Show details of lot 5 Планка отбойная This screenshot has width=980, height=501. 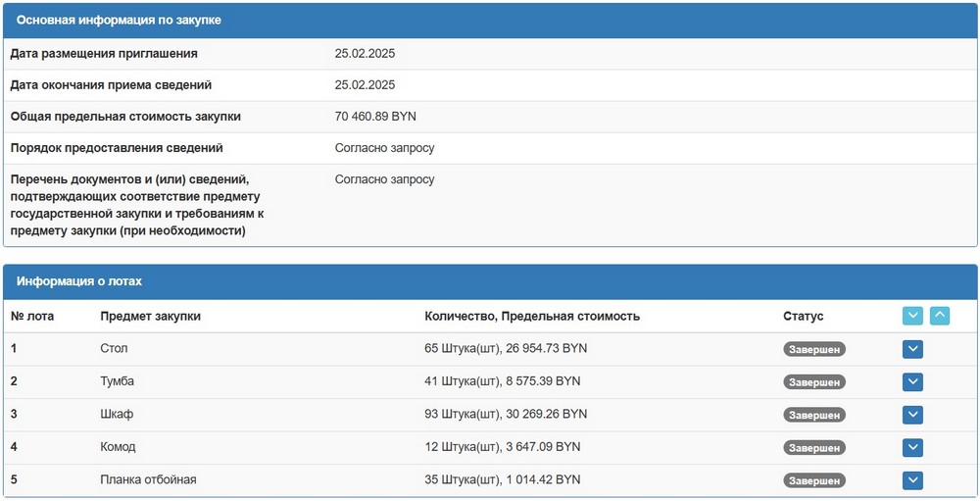pyautogui.click(x=912, y=480)
